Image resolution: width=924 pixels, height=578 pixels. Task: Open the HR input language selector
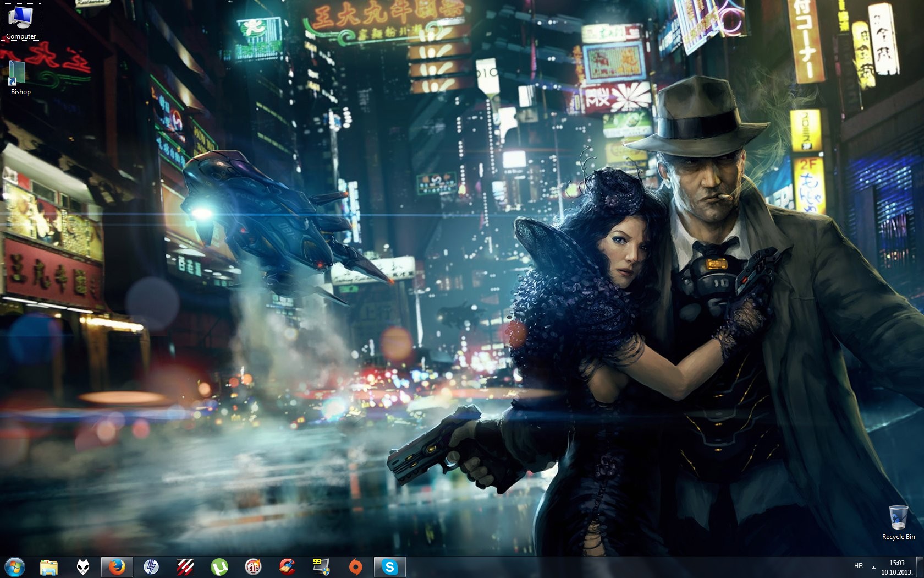tap(858, 566)
